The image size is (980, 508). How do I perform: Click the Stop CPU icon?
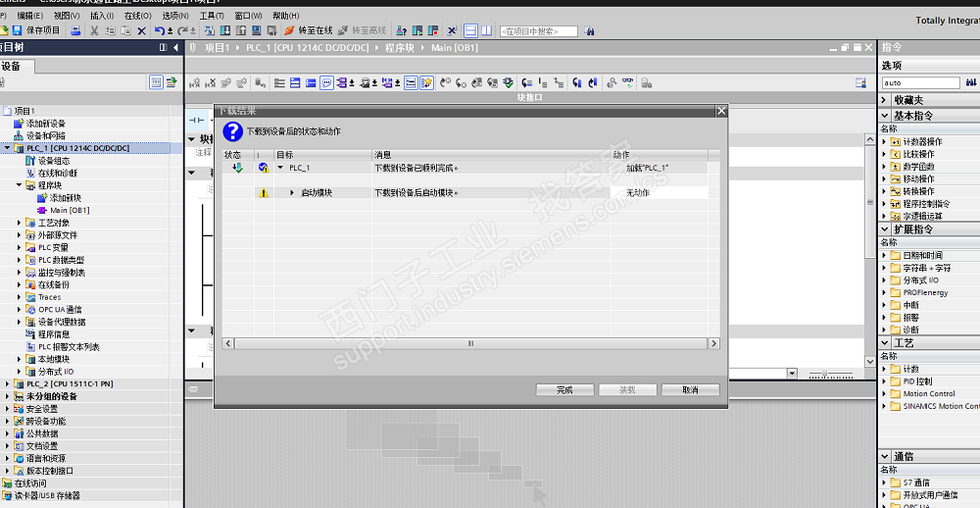coord(432,30)
